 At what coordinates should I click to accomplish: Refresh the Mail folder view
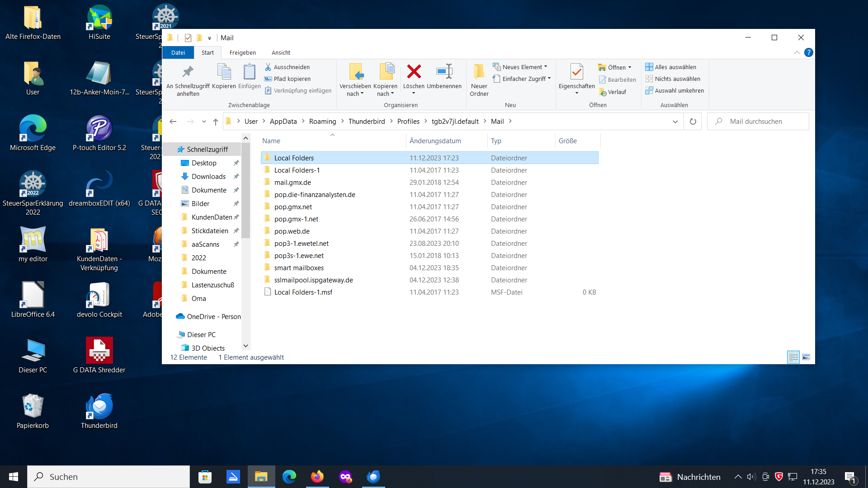point(693,122)
